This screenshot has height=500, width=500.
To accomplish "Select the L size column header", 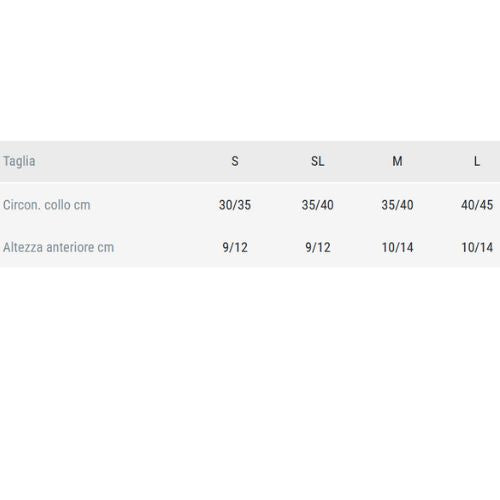I will point(477,161).
